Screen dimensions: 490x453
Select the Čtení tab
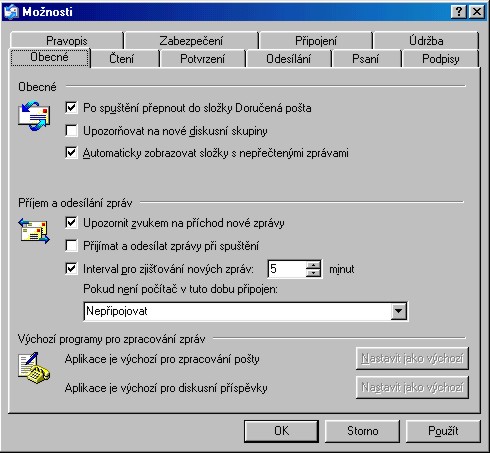121,59
